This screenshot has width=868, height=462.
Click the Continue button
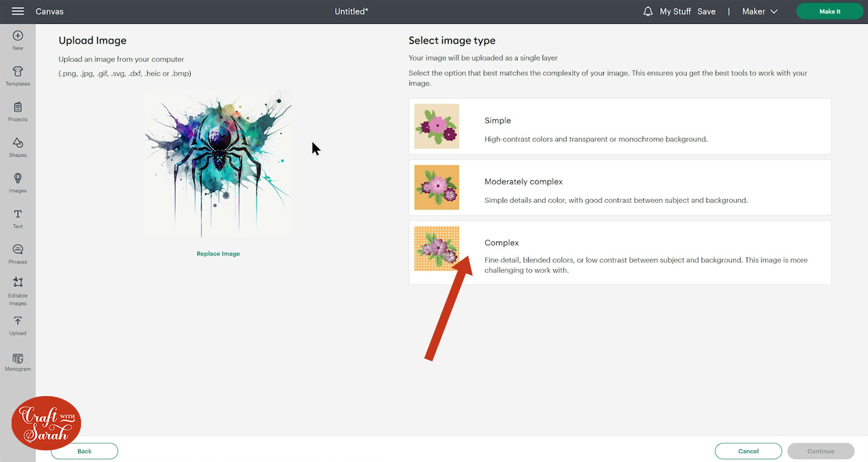tap(821, 451)
